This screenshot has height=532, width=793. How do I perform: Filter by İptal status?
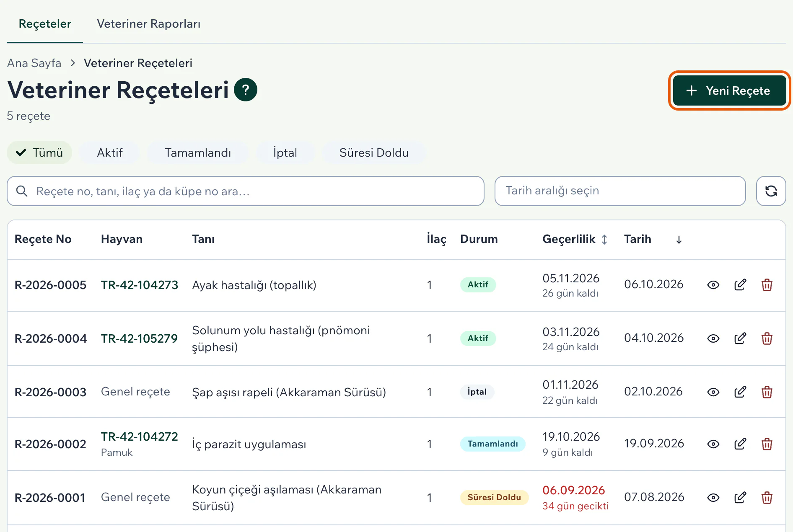coord(285,152)
